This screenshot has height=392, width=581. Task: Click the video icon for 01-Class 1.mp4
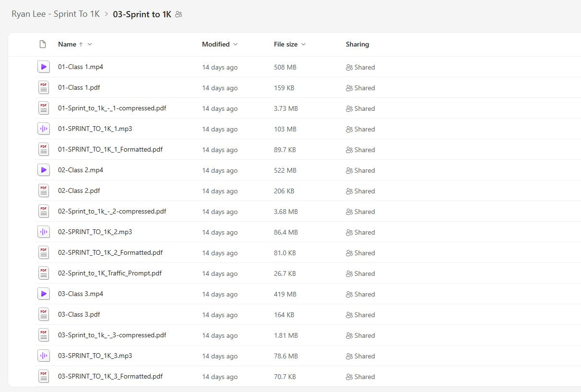click(44, 67)
